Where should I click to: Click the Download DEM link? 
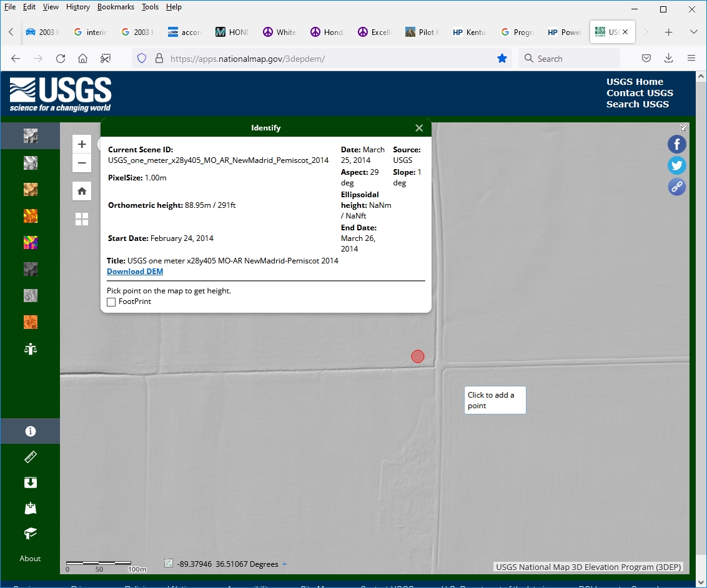click(x=135, y=272)
